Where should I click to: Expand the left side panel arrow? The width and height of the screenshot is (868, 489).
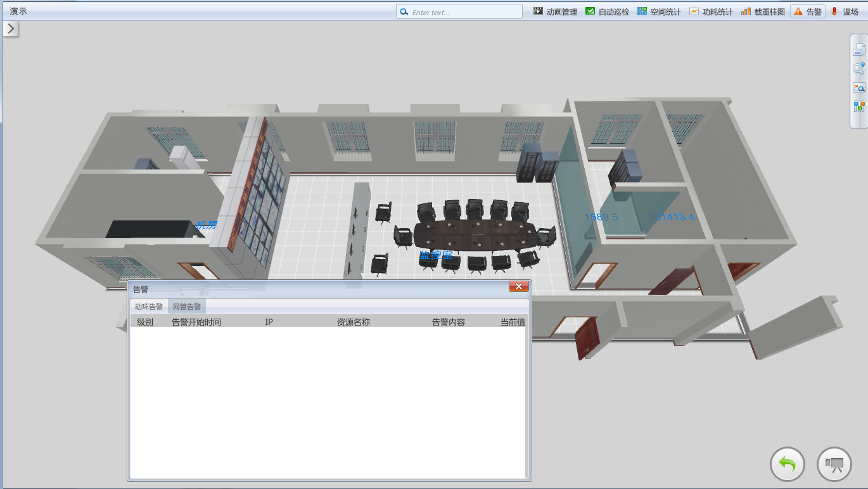(11, 29)
